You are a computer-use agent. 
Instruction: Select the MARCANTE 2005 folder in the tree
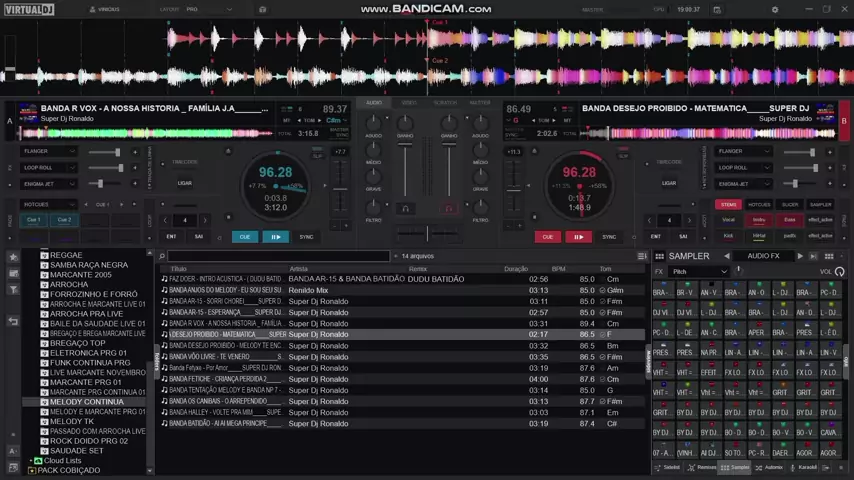(x=81, y=275)
